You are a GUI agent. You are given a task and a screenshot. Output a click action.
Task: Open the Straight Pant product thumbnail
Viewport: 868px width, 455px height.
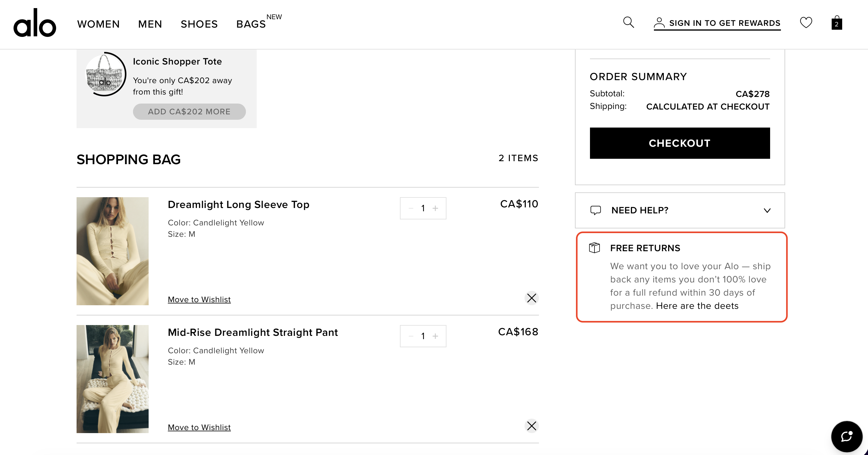[x=113, y=379]
